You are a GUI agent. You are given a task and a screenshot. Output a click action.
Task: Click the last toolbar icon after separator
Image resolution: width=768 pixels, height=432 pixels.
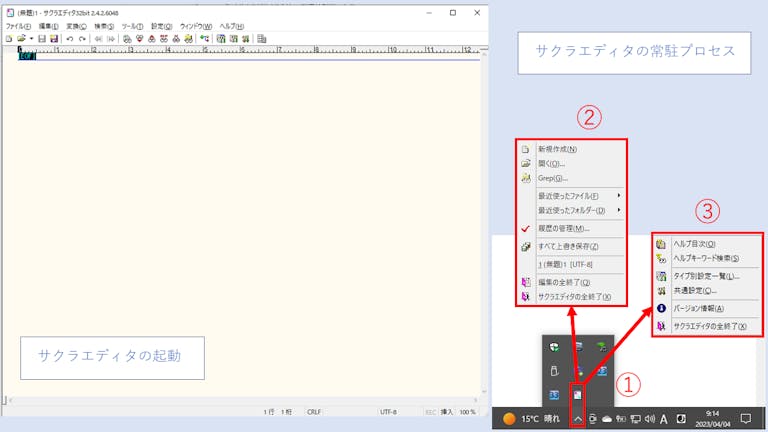[262, 39]
